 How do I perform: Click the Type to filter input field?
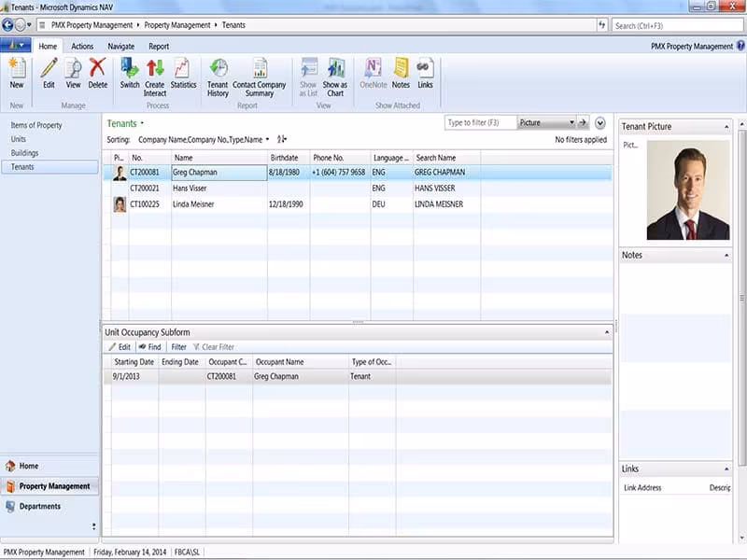click(480, 123)
